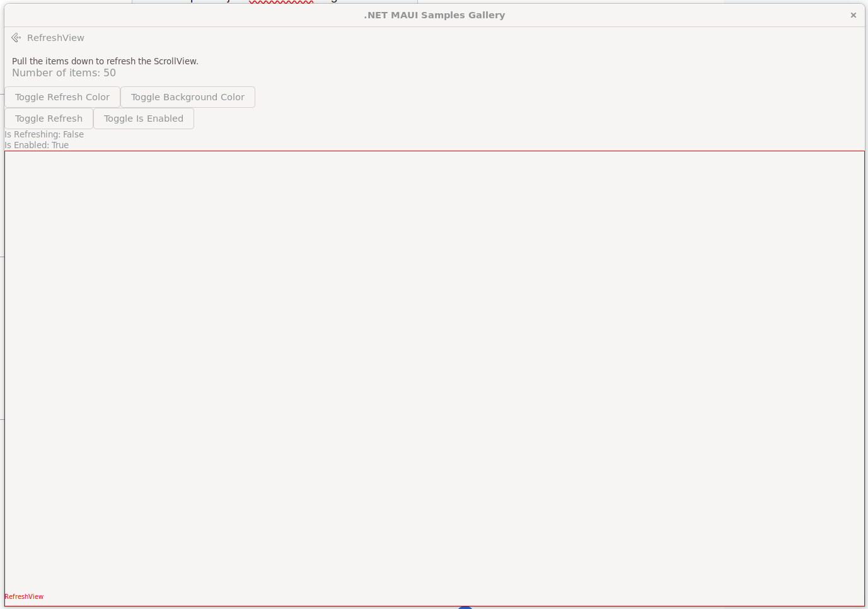
Task: Click the .NET MAUI Samples Gallery title bar
Action: [434, 15]
